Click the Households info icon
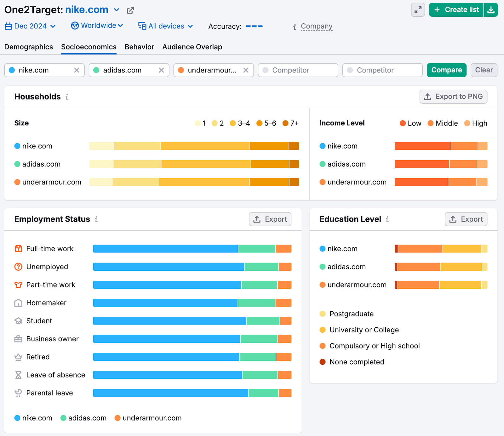 67,97
